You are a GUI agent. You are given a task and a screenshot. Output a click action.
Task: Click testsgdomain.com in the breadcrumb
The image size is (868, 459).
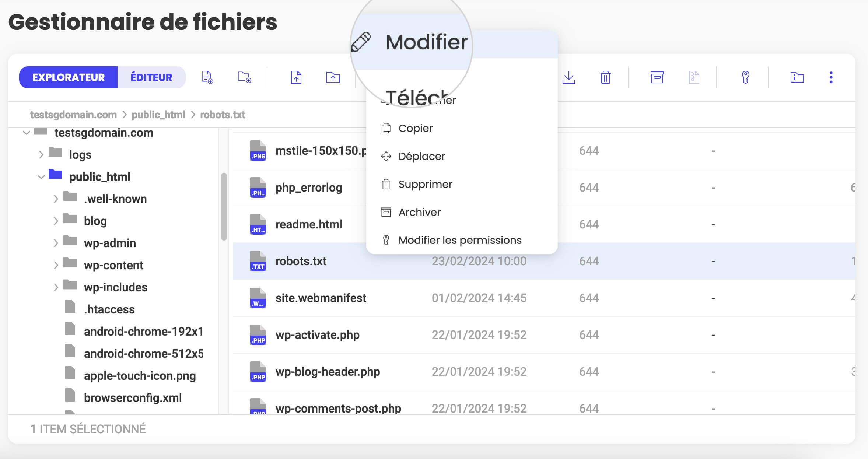coord(73,115)
